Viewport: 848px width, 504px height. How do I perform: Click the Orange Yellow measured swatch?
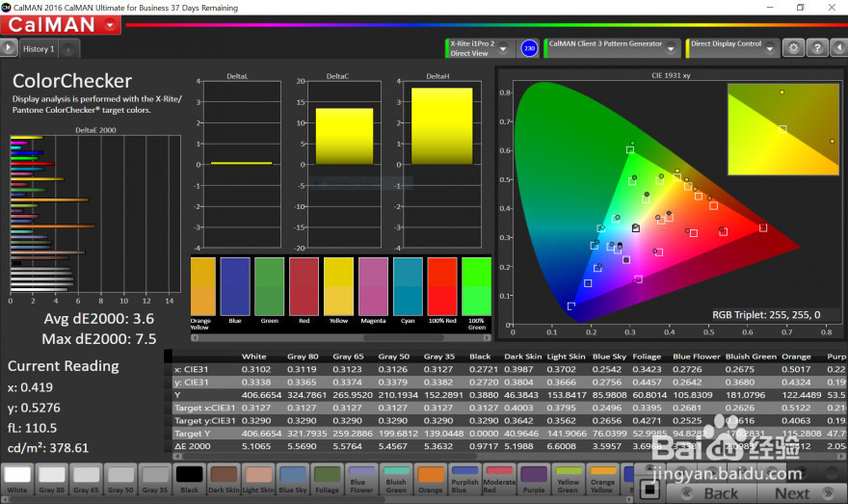pyautogui.click(x=203, y=286)
